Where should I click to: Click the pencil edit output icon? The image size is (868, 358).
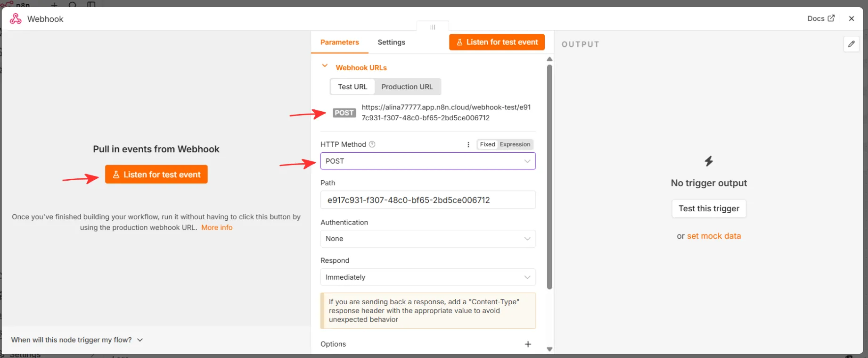[x=852, y=44]
